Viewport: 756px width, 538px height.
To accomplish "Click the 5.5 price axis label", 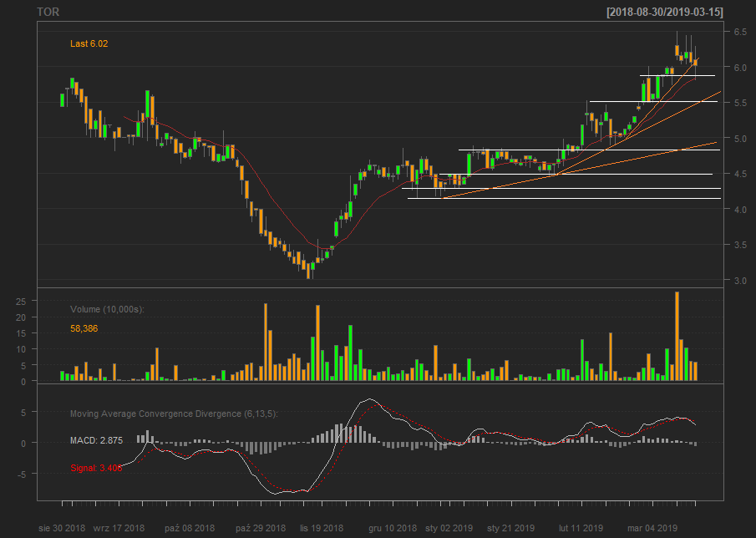I will pos(740,103).
